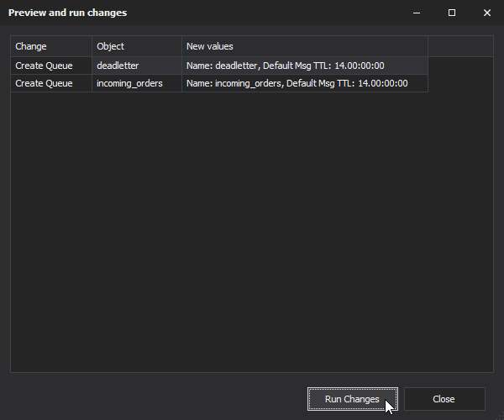Select the Create Queue cell for incoming_orders
Image resolution: width=504 pixels, height=420 pixels.
pyautogui.click(x=51, y=83)
